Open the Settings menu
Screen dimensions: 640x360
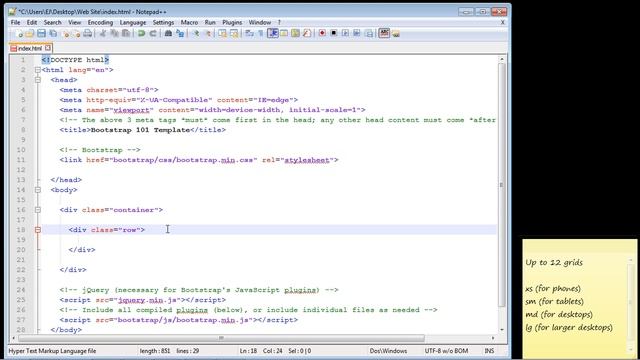tap(163, 22)
